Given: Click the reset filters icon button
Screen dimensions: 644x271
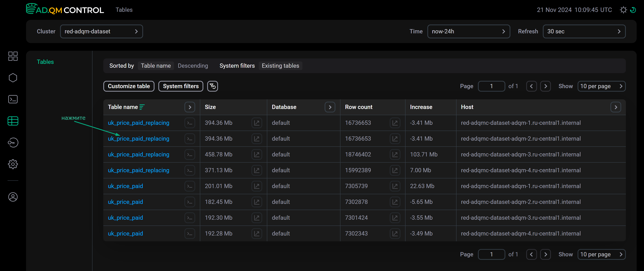Looking at the screenshot, I should [212, 86].
